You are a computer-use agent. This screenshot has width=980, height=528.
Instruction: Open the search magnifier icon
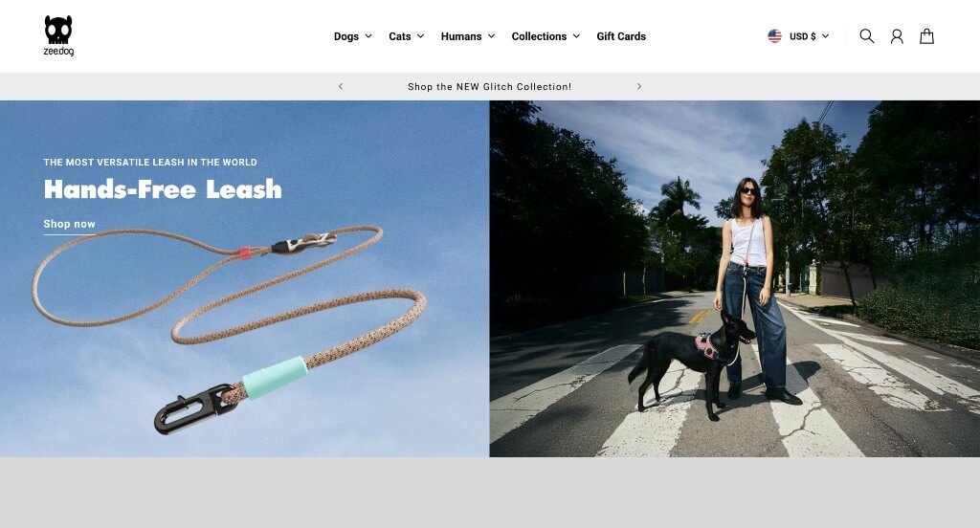click(x=866, y=36)
